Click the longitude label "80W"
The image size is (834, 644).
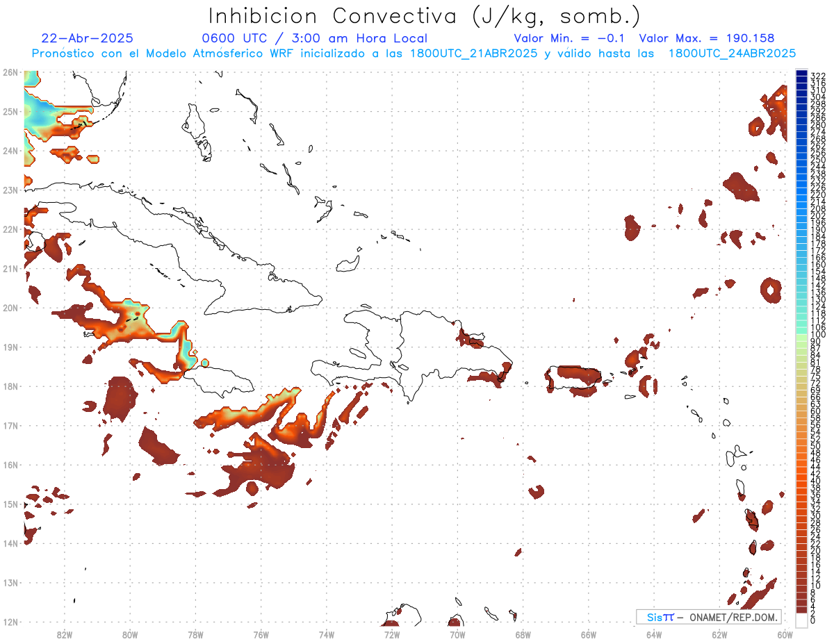pos(129,634)
